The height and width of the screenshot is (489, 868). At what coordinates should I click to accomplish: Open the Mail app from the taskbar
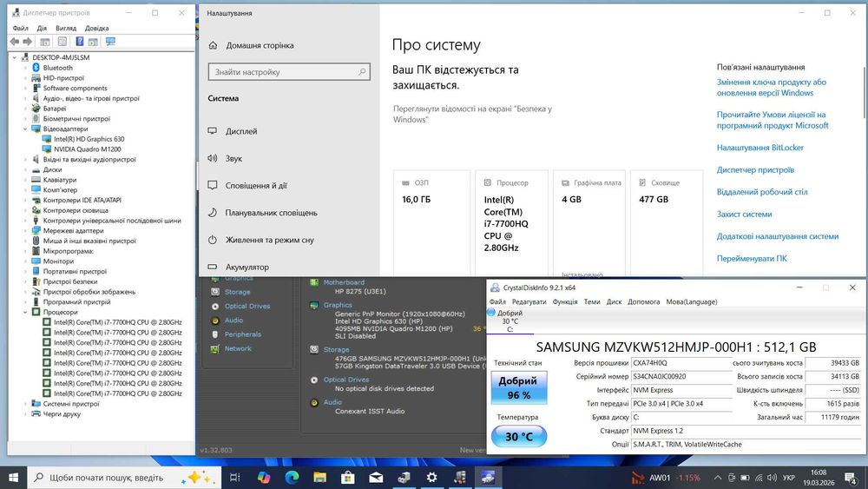tap(376, 478)
